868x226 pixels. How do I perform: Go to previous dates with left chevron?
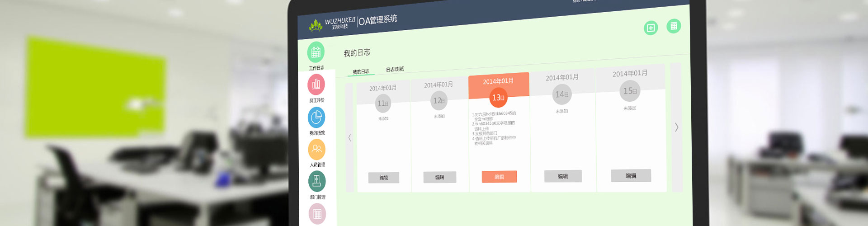(349, 138)
